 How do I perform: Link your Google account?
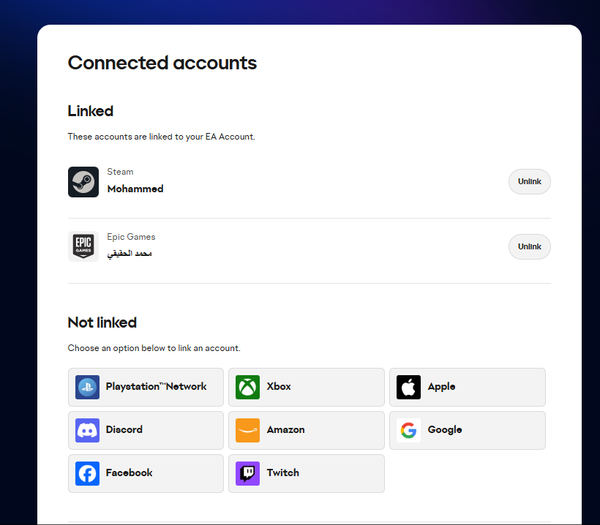pyautogui.click(x=468, y=430)
